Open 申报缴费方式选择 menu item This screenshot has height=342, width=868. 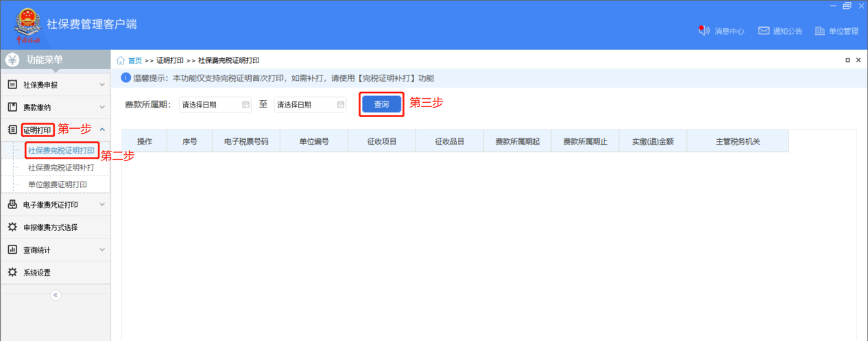(50, 228)
